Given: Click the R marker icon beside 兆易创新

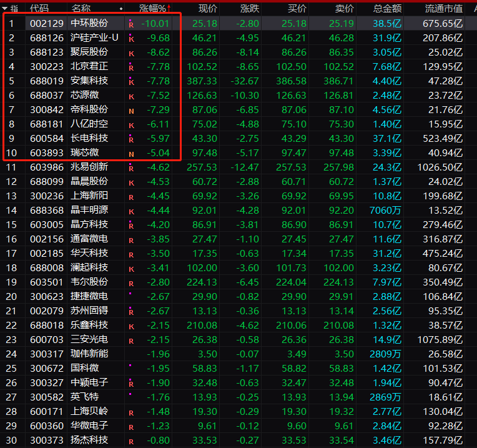Looking at the screenshot, I should click(132, 167).
